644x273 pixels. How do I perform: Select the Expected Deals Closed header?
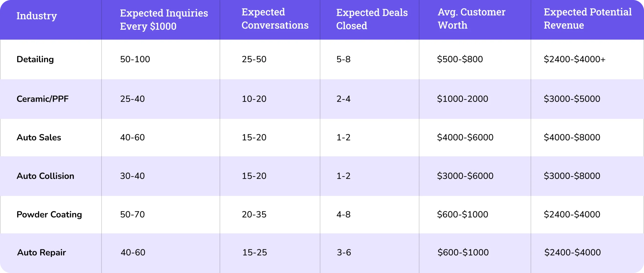click(x=372, y=19)
